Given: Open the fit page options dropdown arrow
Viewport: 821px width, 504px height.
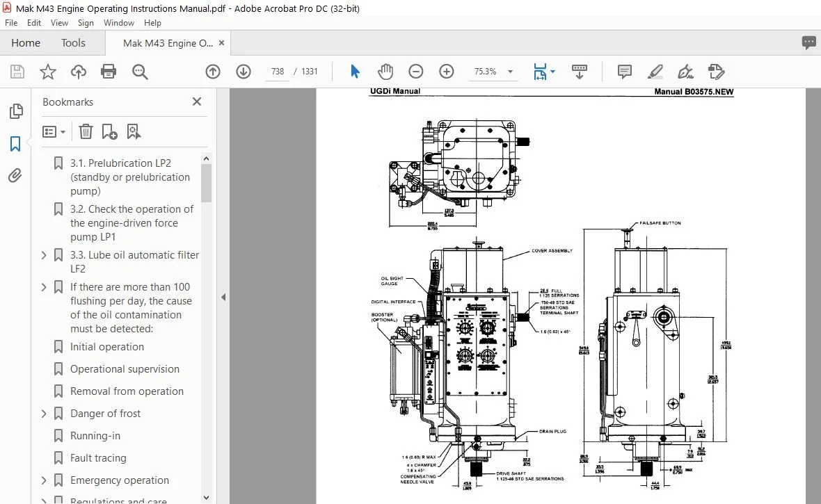Looking at the screenshot, I should pos(553,72).
